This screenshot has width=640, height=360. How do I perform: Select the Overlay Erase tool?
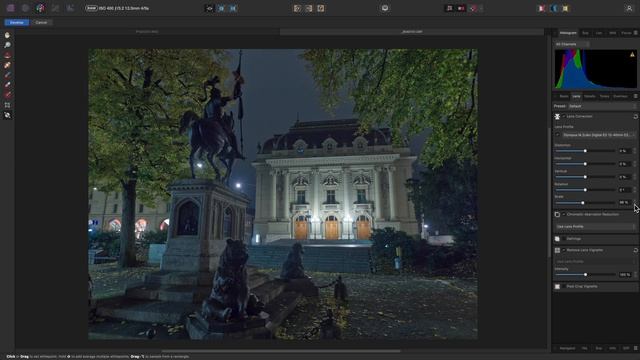7,84
